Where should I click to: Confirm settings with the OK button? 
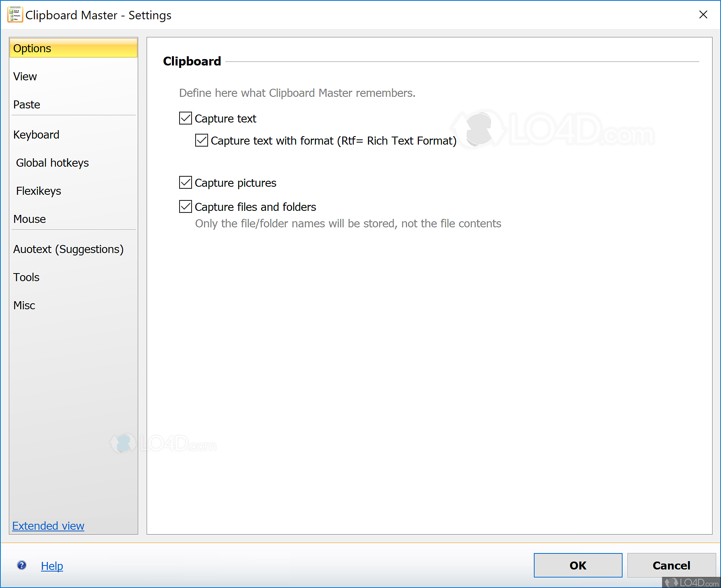tap(578, 565)
